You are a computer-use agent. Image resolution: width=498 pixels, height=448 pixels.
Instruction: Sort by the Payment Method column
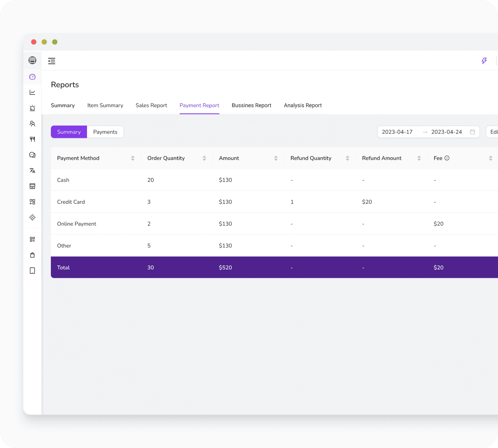133,158
